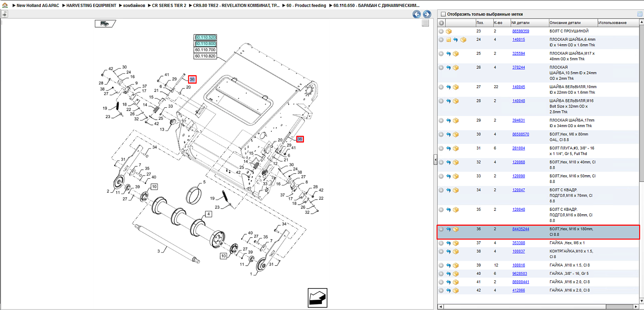644x310 pixels.
Task: Open reference 60.110.820 in the diagram
Action: pos(206,56)
